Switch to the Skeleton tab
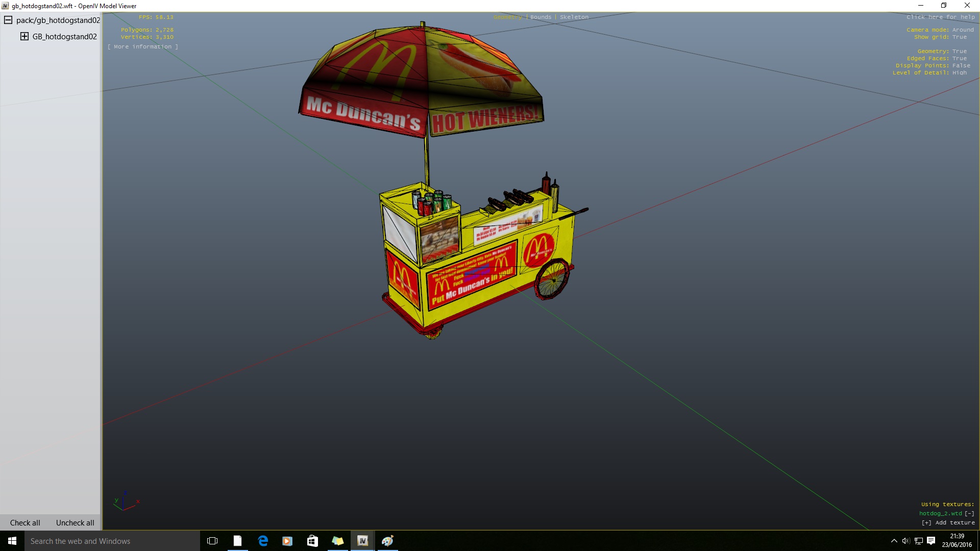Viewport: 980px width, 551px height. 574,17
